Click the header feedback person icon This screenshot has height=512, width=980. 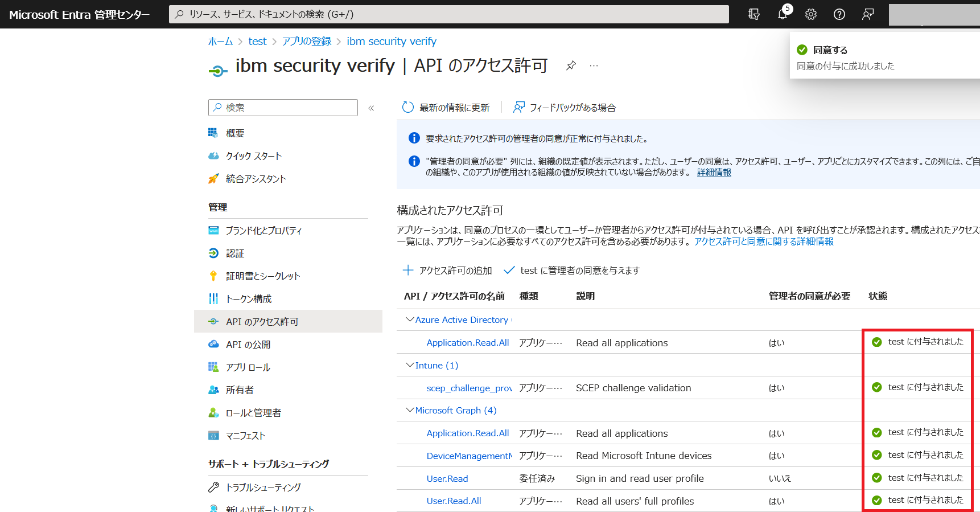pyautogui.click(x=868, y=14)
